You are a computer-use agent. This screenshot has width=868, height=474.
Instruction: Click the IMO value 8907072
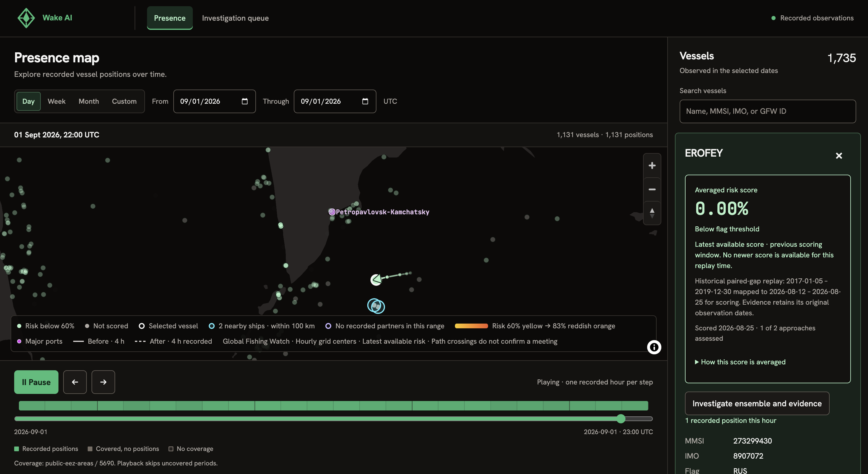[x=748, y=456]
